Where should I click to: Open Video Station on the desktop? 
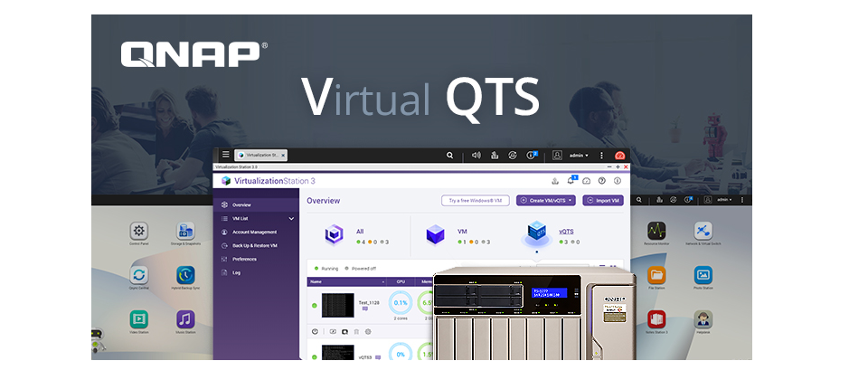tap(139, 322)
